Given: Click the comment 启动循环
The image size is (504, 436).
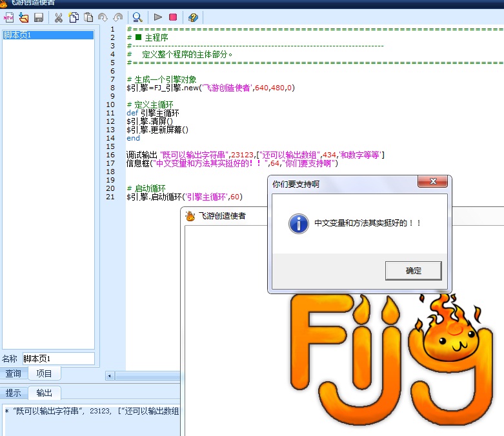Looking at the screenshot, I should [x=146, y=188].
